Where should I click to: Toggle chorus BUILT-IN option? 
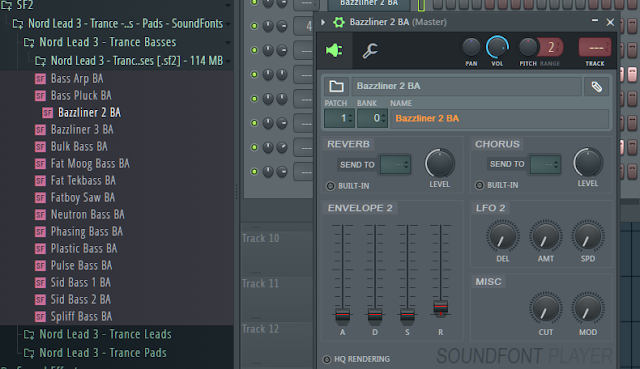[x=480, y=185]
